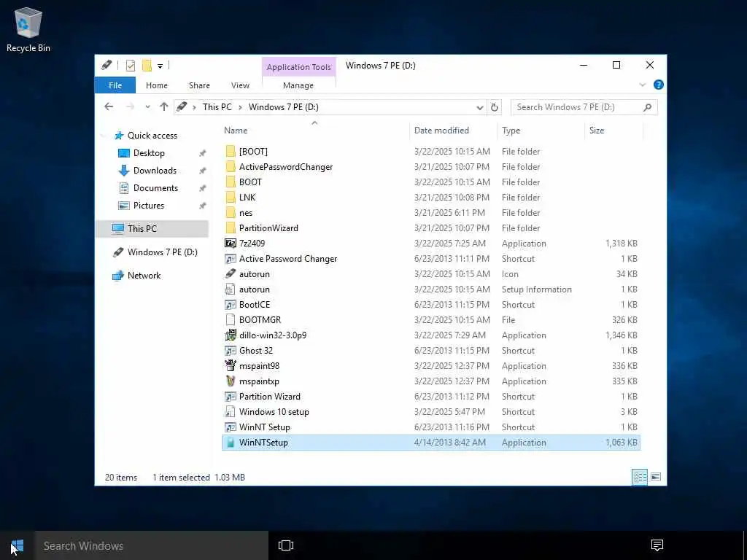Image resolution: width=747 pixels, height=560 pixels.
Task: Select the Windows 10 setup shortcut
Action: 274,412
